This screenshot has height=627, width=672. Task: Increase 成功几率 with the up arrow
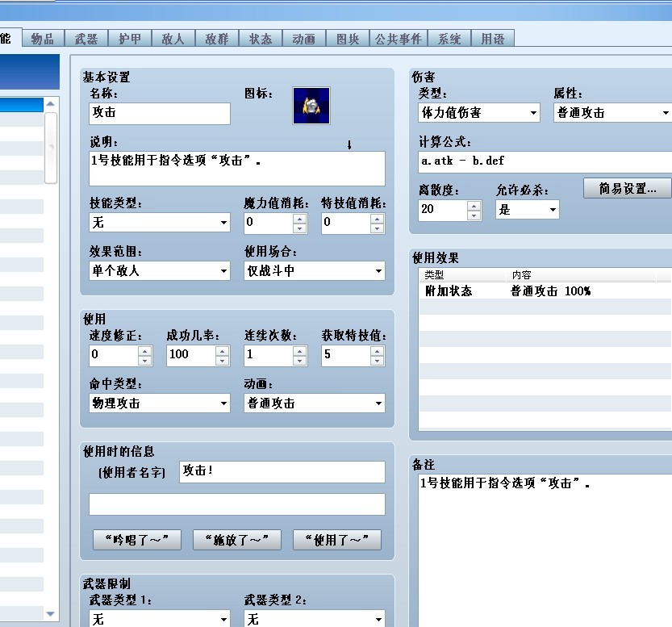222,352
